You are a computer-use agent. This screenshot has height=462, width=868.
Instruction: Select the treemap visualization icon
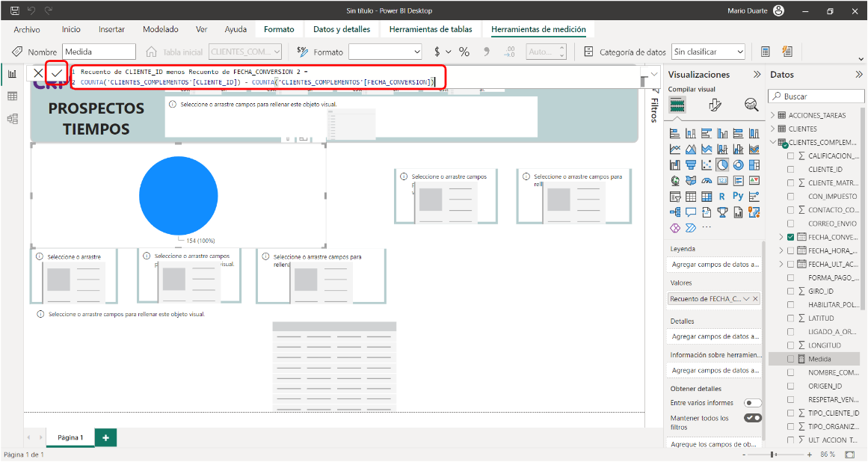click(x=754, y=165)
